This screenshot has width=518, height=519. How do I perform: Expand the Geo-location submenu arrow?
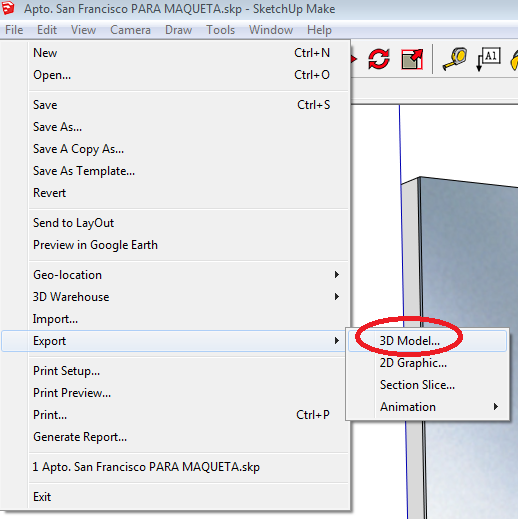pyautogui.click(x=337, y=275)
